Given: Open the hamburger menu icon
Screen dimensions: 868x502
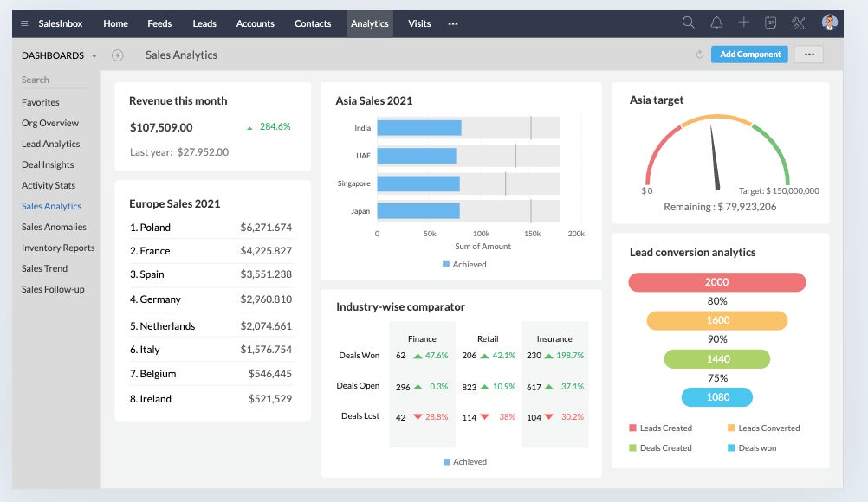Looking at the screenshot, I should tap(24, 23).
